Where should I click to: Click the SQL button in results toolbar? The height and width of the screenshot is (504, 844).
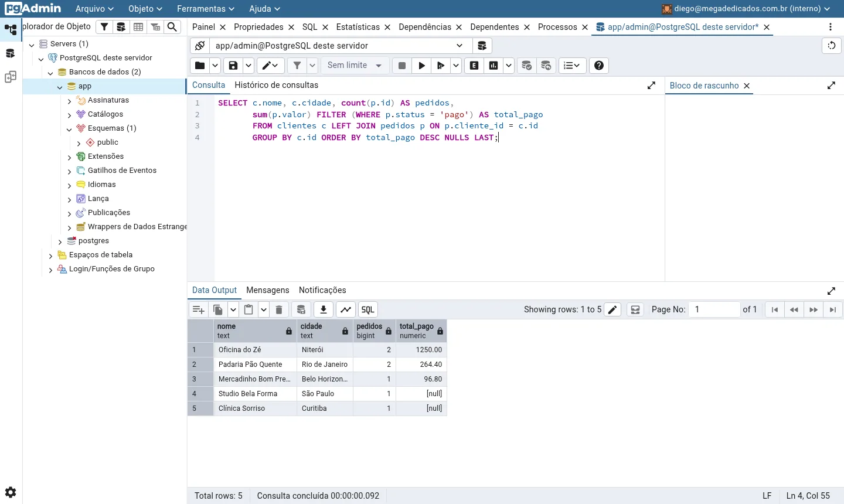coord(367,309)
